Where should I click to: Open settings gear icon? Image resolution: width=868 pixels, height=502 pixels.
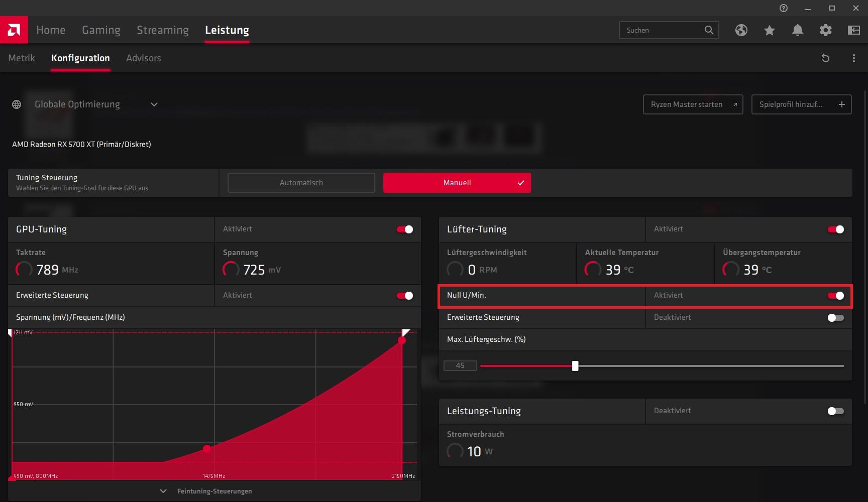click(x=826, y=30)
